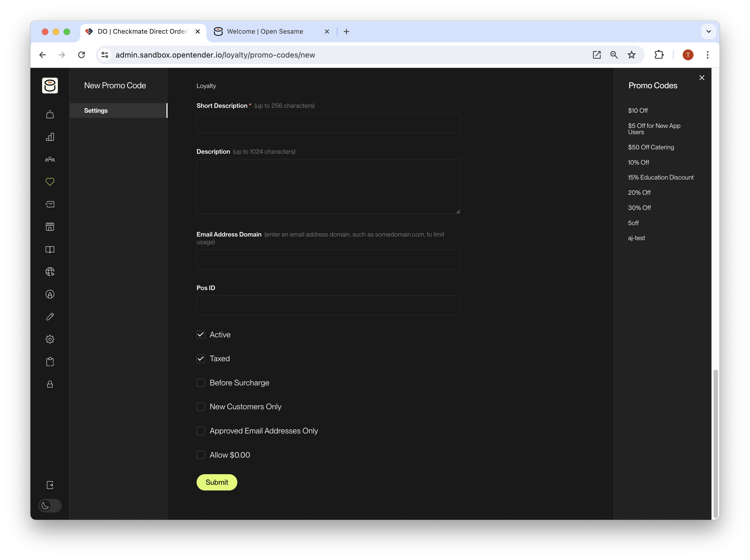Open the profile avatar T

point(688,55)
